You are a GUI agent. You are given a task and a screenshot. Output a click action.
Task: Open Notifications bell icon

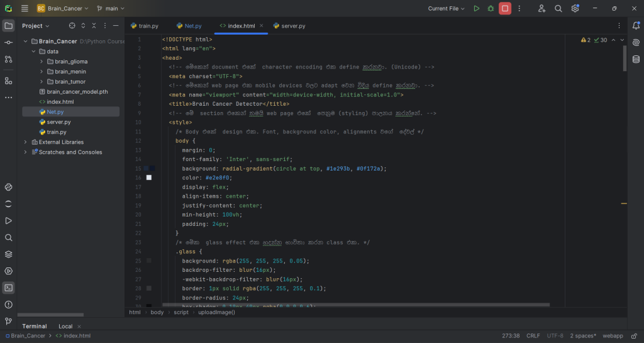636,26
